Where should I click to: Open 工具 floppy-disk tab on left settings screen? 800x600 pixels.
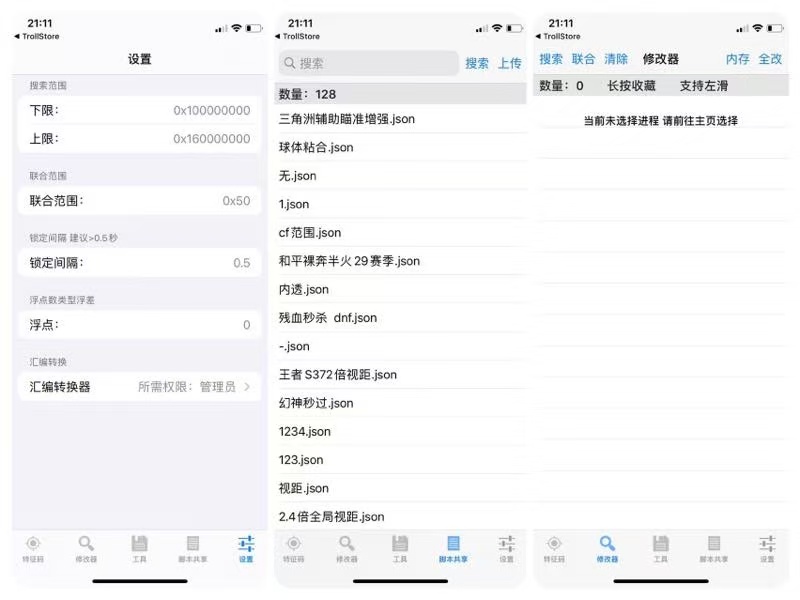click(139, 548)
